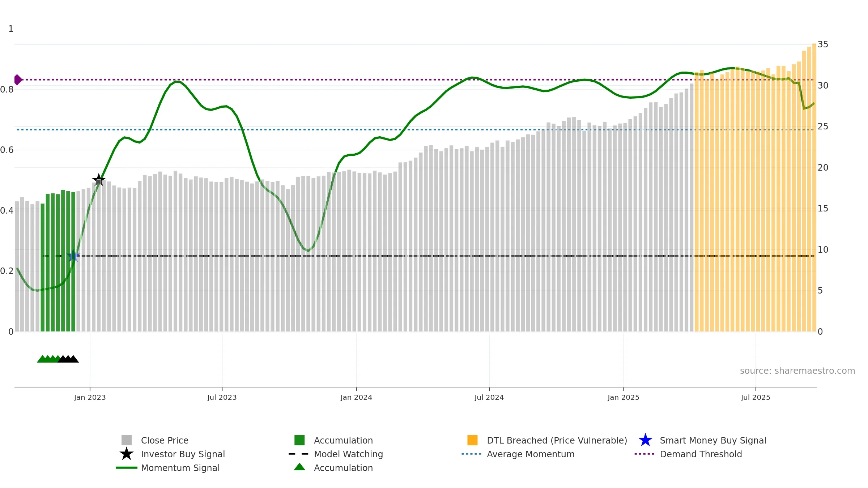Click the Jan 2024 axis label
The image size is (868, 488).
356,397
